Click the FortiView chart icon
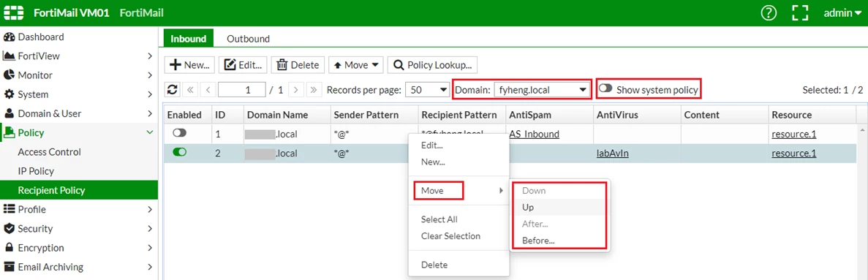This screenshot has height=280, width=868. tap(9, 56)
